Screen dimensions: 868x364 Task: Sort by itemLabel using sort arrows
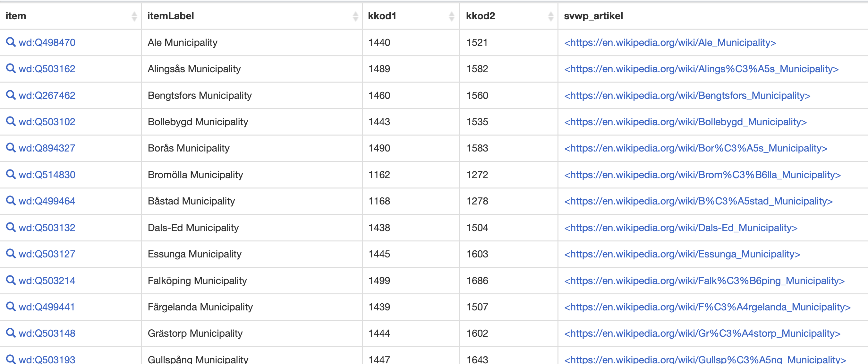pyautogui.click(x=355, y=16)
